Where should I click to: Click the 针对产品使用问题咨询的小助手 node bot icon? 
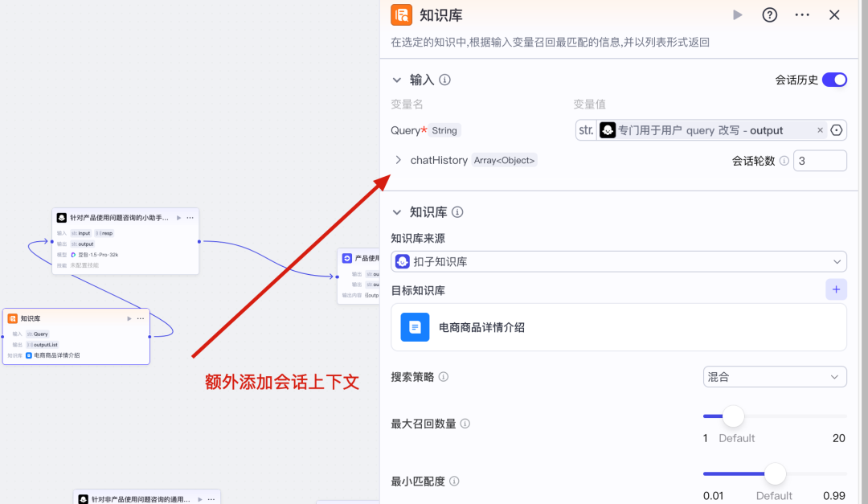pos(61,218)
